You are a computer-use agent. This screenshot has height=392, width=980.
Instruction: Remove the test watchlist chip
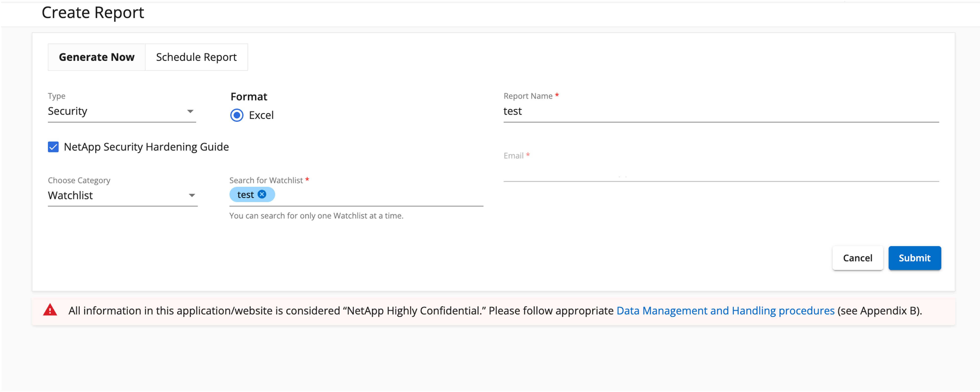262,194
